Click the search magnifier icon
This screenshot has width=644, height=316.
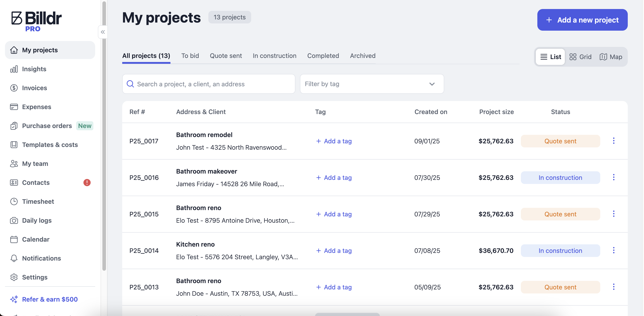(x=130, y=84)
